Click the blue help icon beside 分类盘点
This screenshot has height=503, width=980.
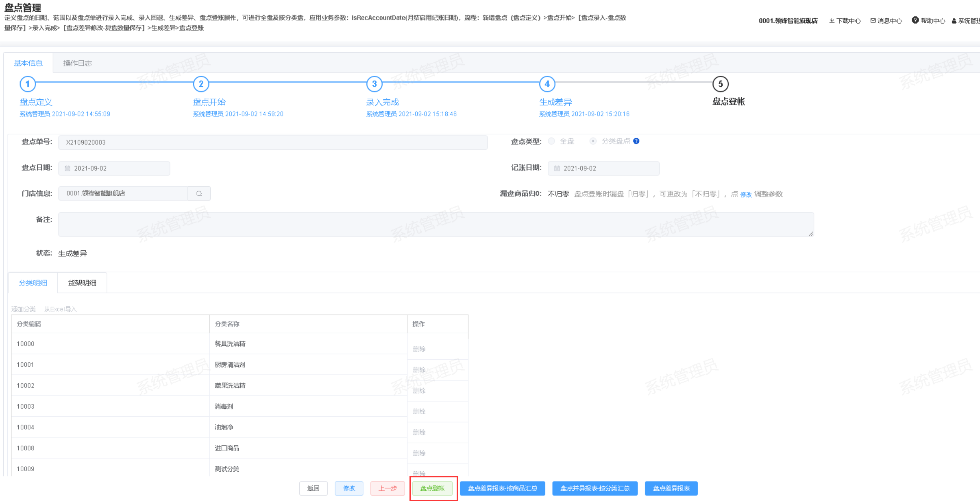[x=636, y=141]
